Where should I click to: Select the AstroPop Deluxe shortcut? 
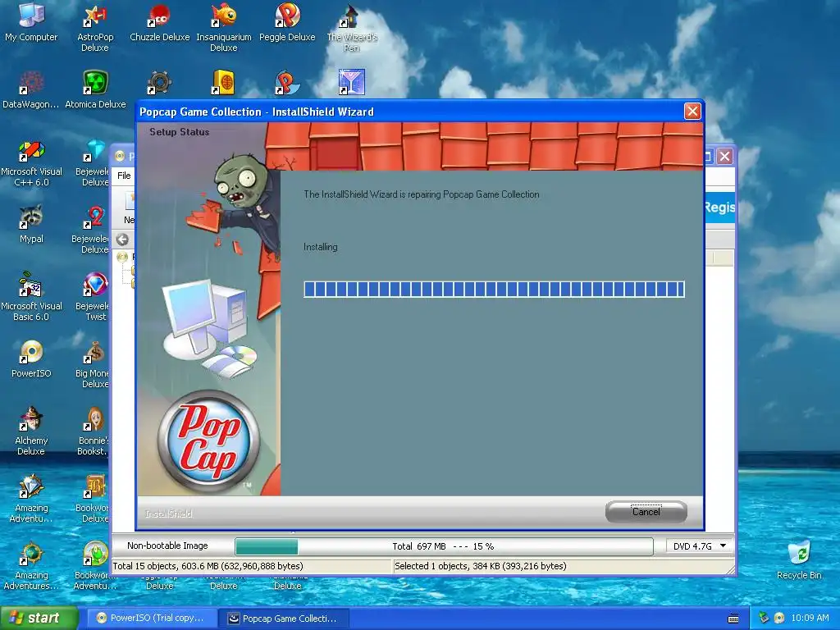[x=95, y=27]
